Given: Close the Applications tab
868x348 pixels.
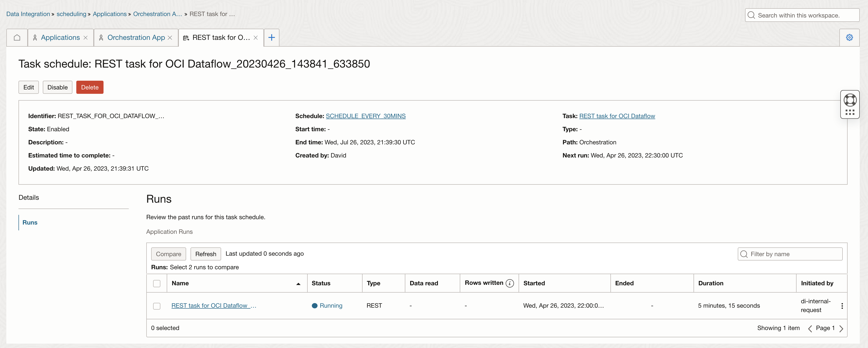Looking at the screenshot, I should 86,38.
